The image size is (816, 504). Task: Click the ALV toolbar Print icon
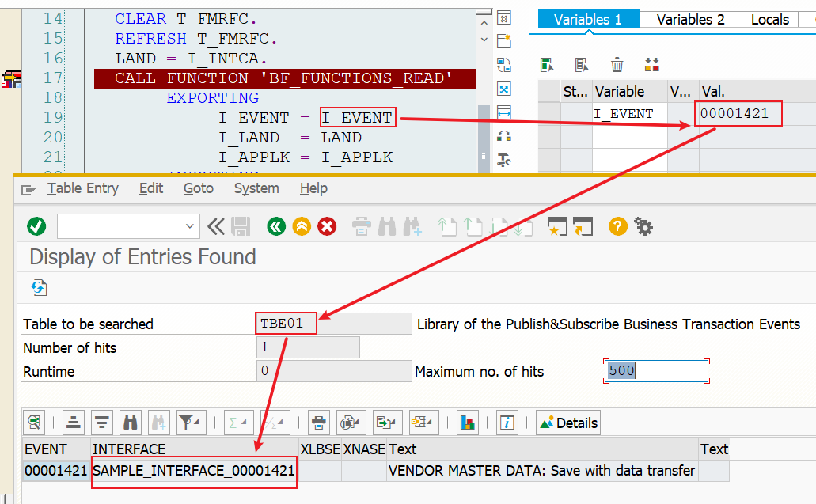[x=318, y=423]
